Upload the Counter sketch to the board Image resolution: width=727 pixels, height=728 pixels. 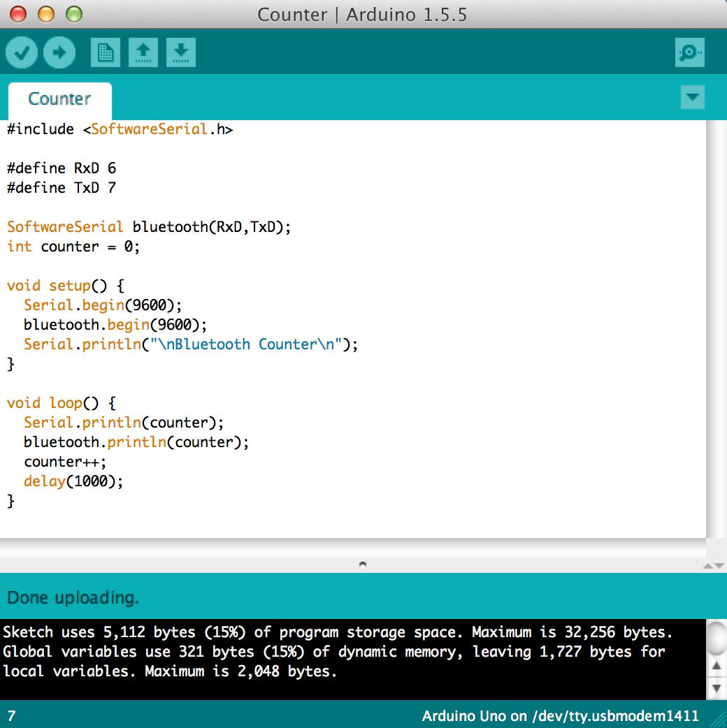pyautogui.click(x=59, y=52)
